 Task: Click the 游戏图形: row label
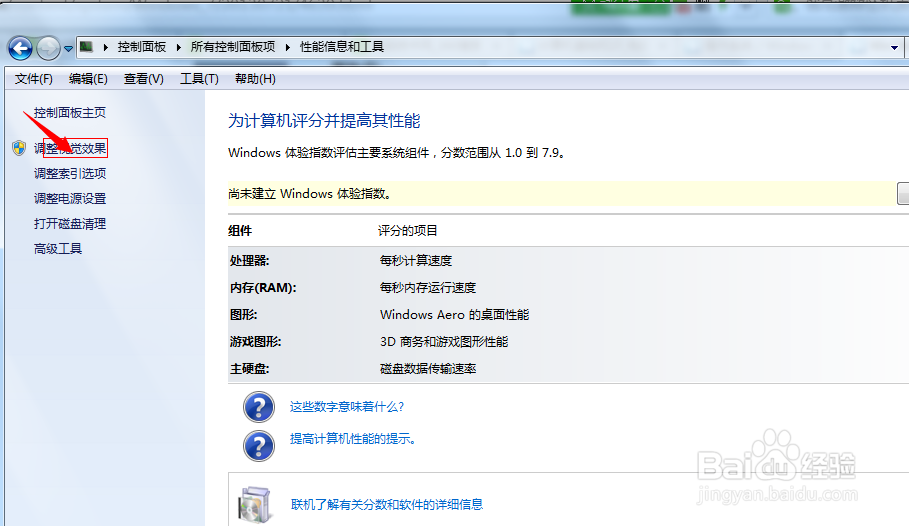pyautogui.click(x=255, y=342)
